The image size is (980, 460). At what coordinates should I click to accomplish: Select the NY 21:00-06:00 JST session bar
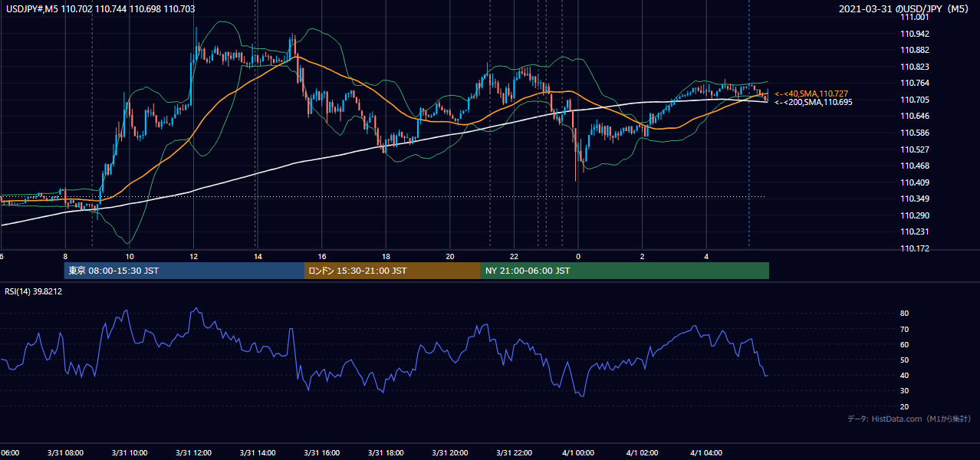624,271
